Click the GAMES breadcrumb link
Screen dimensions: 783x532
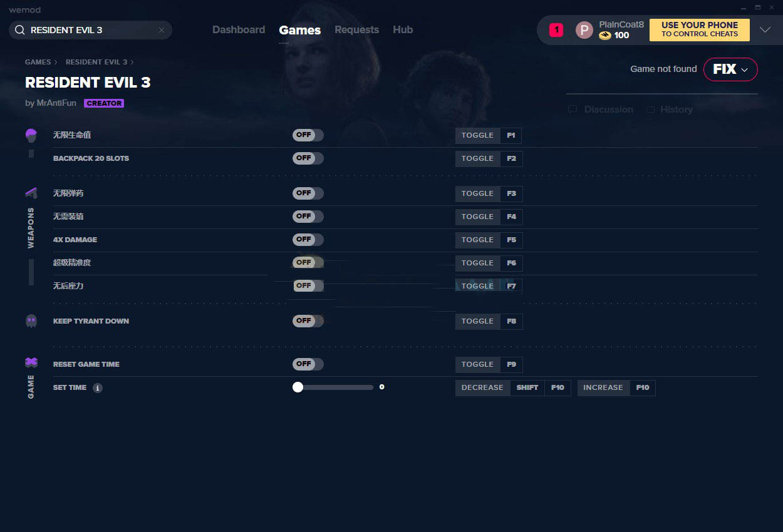(x=38, y=62)
